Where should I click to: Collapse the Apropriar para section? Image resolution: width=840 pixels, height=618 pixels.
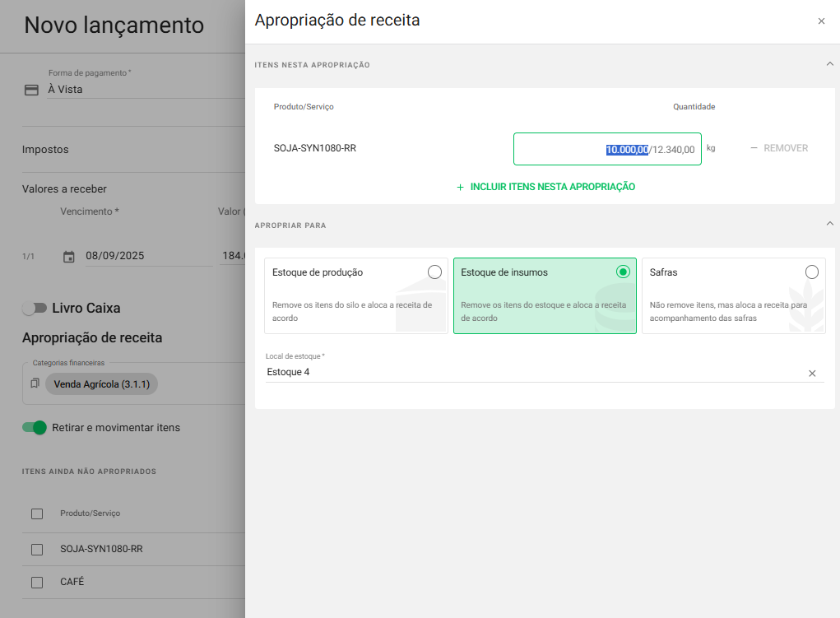click(829, 224)
